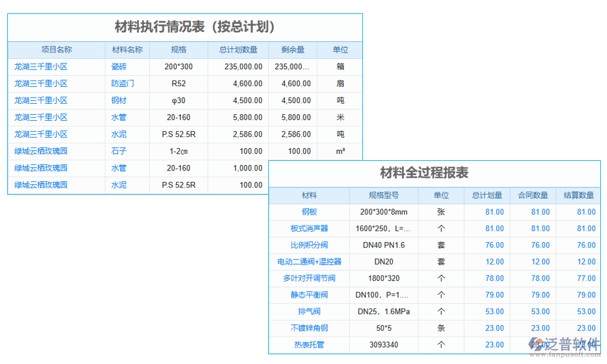
Task: Open 板式消声器 material details
Action: tap(311, 228)
